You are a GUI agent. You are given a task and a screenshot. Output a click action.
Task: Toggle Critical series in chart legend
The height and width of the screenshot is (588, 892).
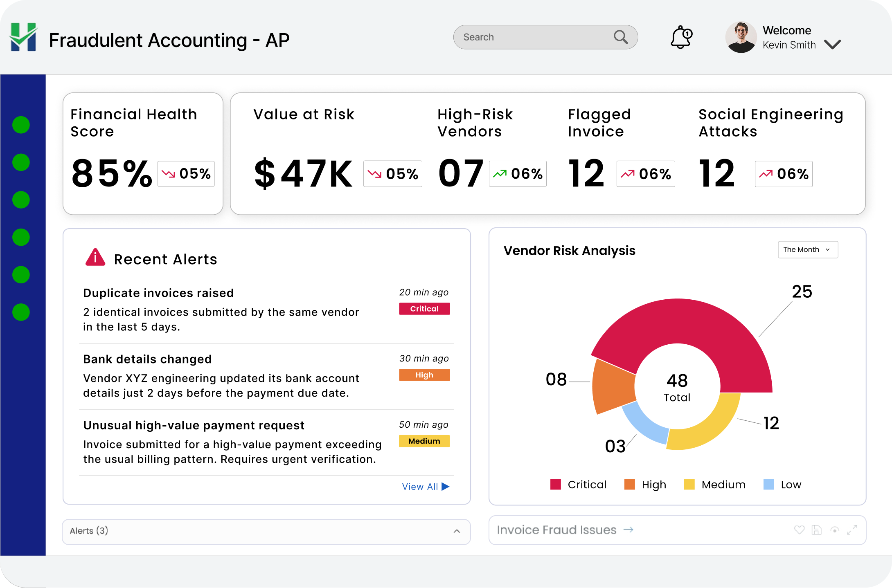click(578, 485)
